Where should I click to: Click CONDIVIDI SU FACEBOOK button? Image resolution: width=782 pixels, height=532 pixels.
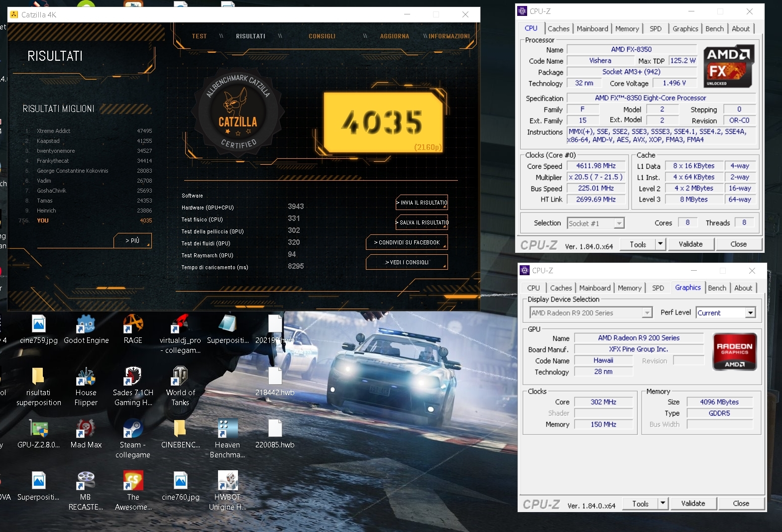coord(407,242)
